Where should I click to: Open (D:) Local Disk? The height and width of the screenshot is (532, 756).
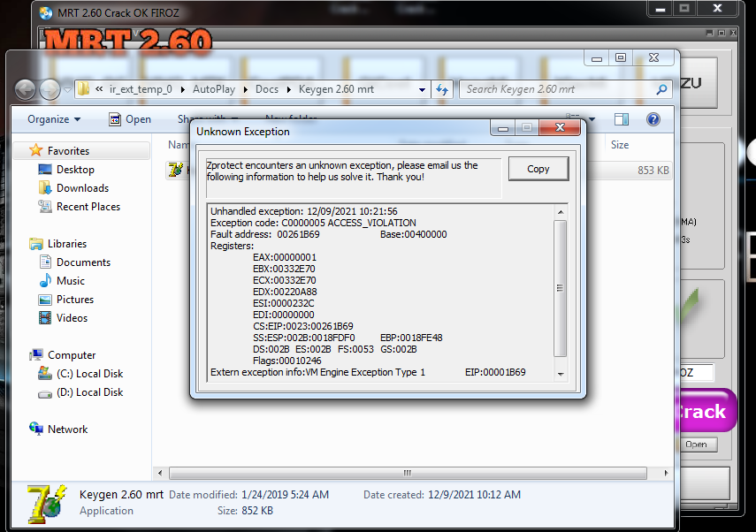click(89, 392)
